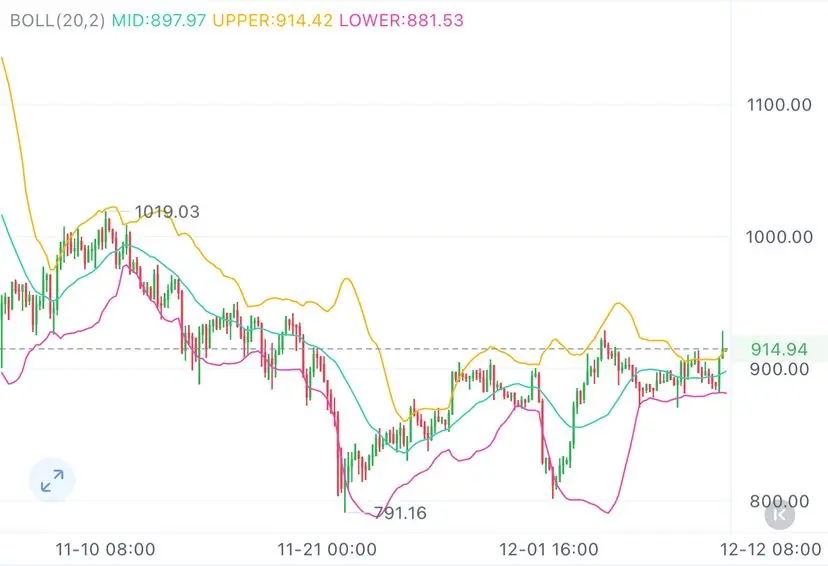Click the 11-21 00:00 time label
This screenshot has width=828, height=566.
pyautogui.click(x=327, y=549)
